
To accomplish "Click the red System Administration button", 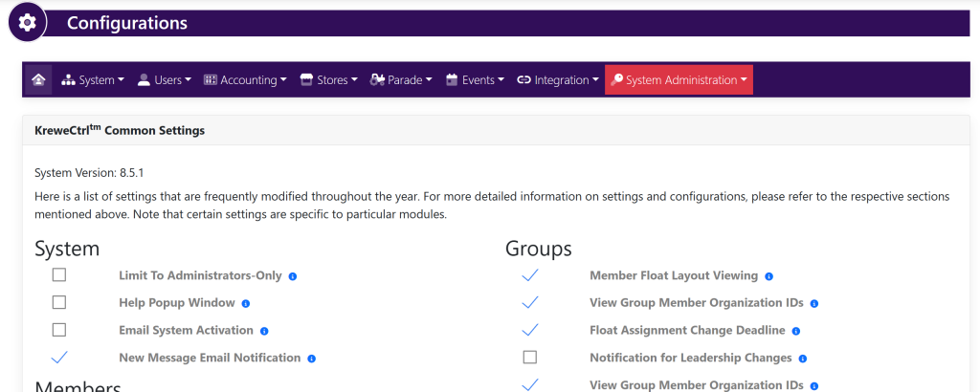I will click(x=679, y=80).
